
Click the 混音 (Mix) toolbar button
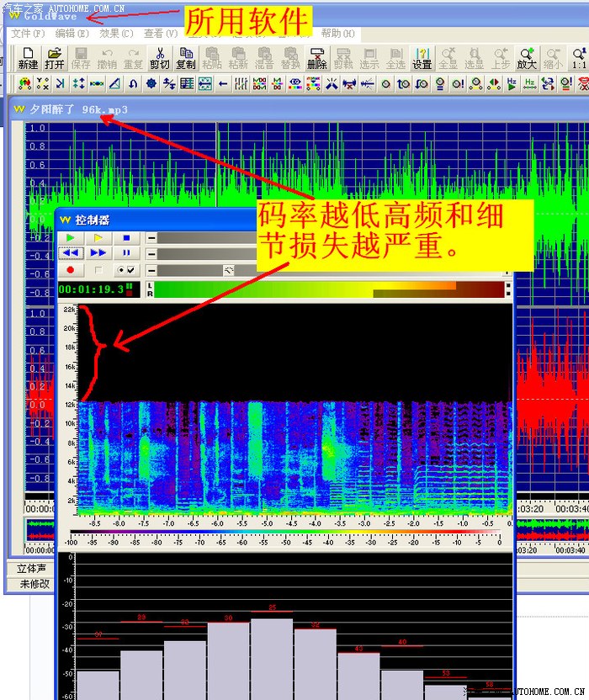264,59
